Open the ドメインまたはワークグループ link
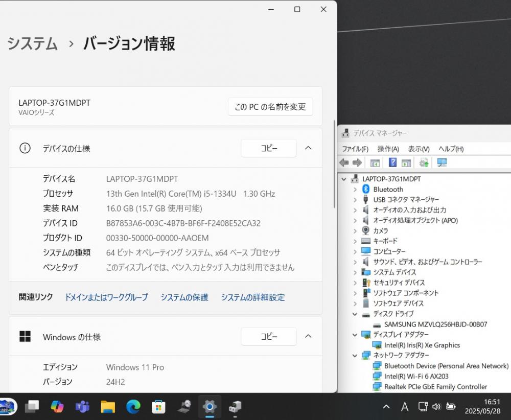 106,297
